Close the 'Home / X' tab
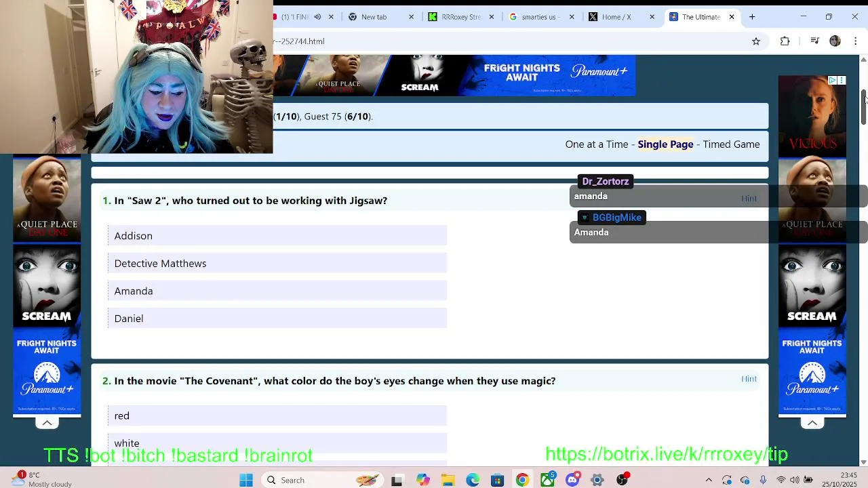 [652, 17]
